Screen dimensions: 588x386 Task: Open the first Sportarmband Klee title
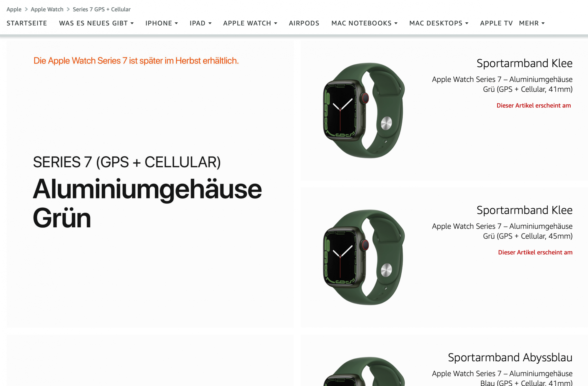524,63
